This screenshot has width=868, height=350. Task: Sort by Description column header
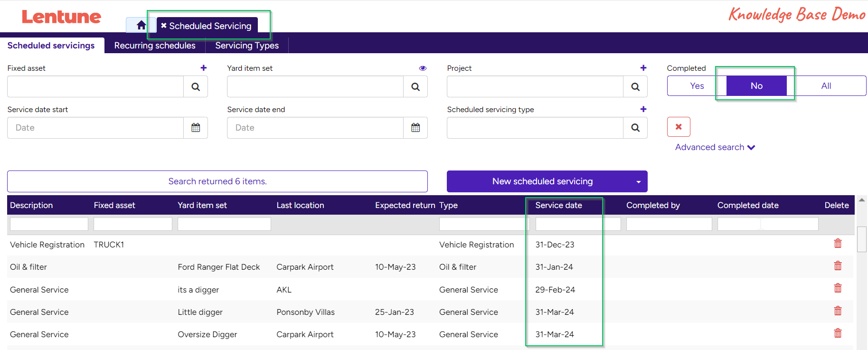pyautogui.click(x=31, y=205)
